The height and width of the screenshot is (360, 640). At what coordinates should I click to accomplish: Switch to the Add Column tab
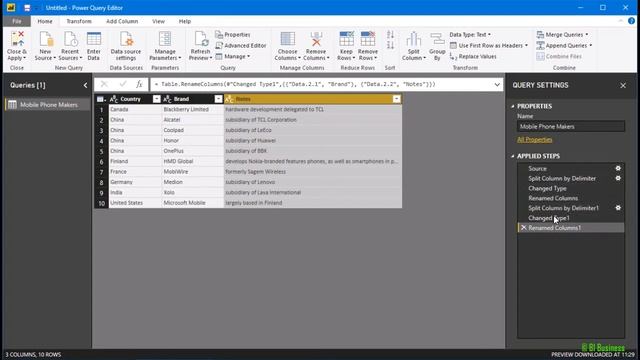click(122, 21)
